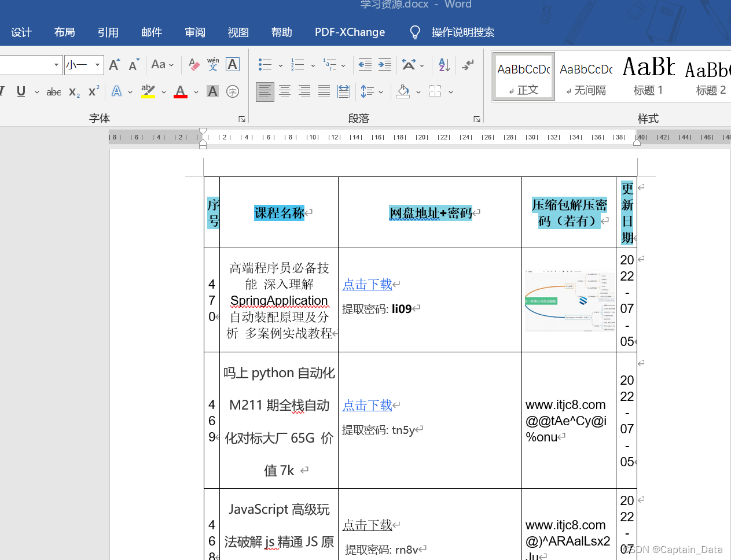Switch to the 设计 tab

(21, 32)
